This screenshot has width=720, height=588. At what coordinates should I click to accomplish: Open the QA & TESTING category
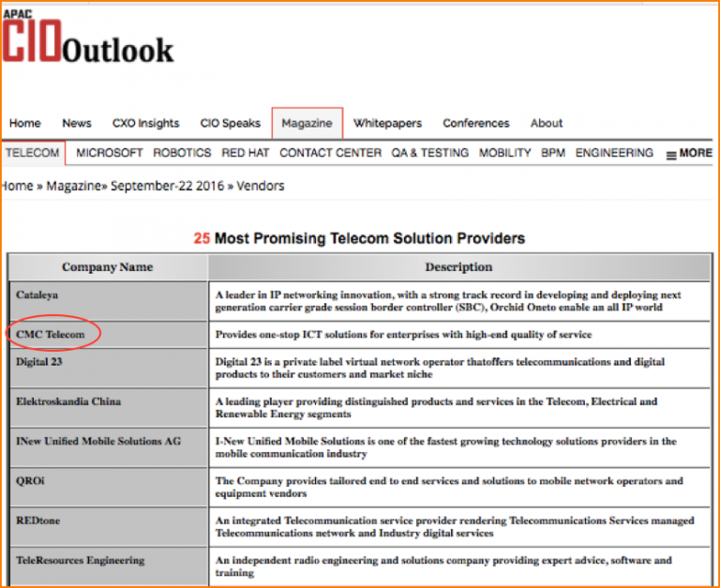pyautogui.click(x=429, y=153)
